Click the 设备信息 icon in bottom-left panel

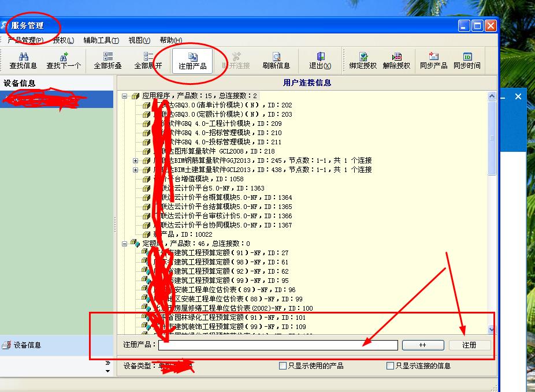coord(6,345)
